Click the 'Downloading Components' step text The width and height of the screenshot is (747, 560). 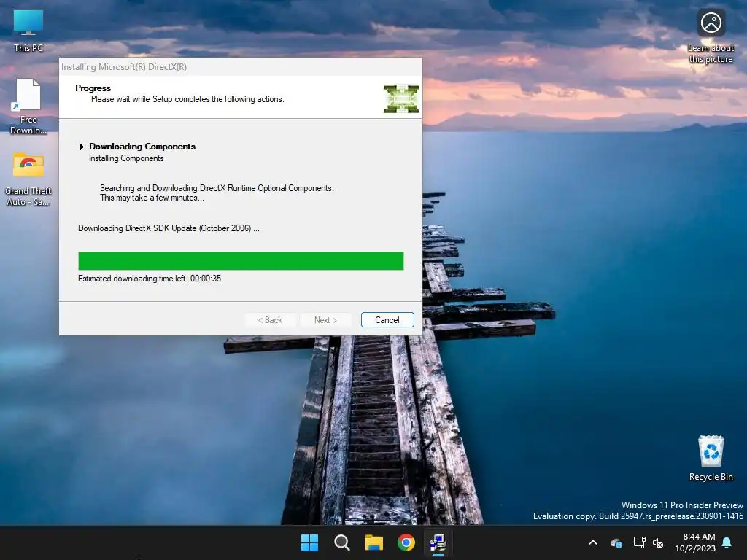(142, 147)
